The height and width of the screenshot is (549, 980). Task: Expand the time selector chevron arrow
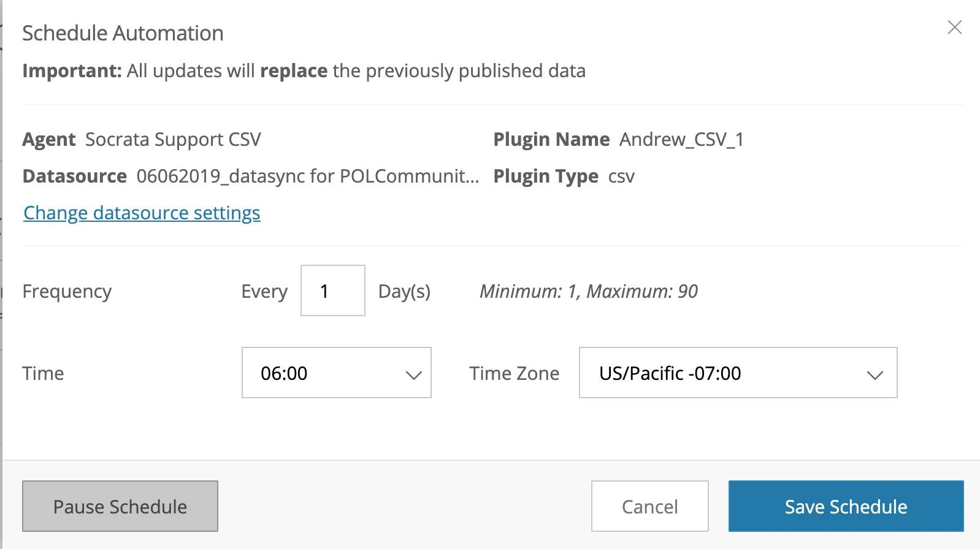[414, 374]
